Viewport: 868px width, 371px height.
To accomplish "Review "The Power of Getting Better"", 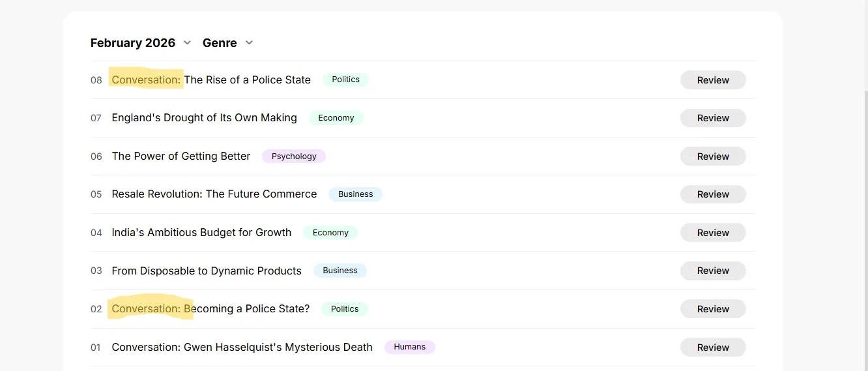I will [x=713, y=156].
